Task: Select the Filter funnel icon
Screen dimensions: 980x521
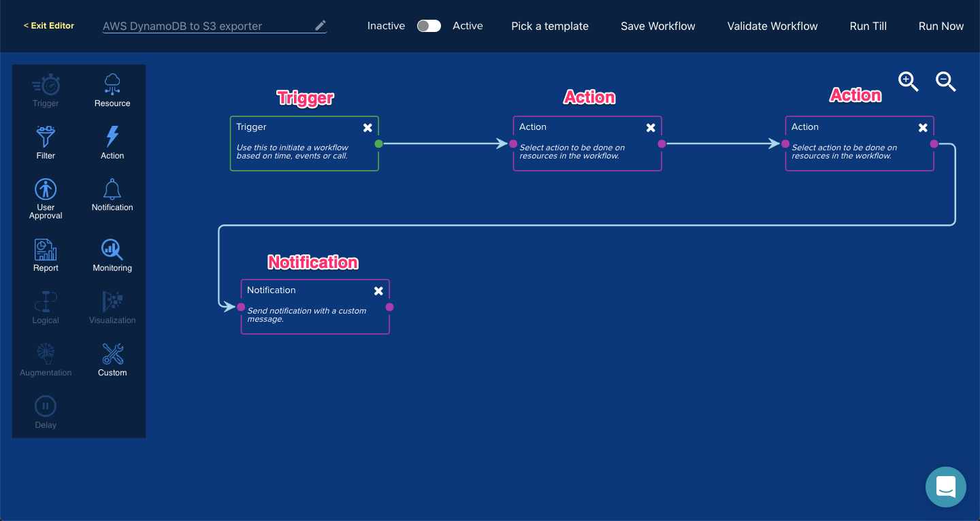Action: pos(46,137)
